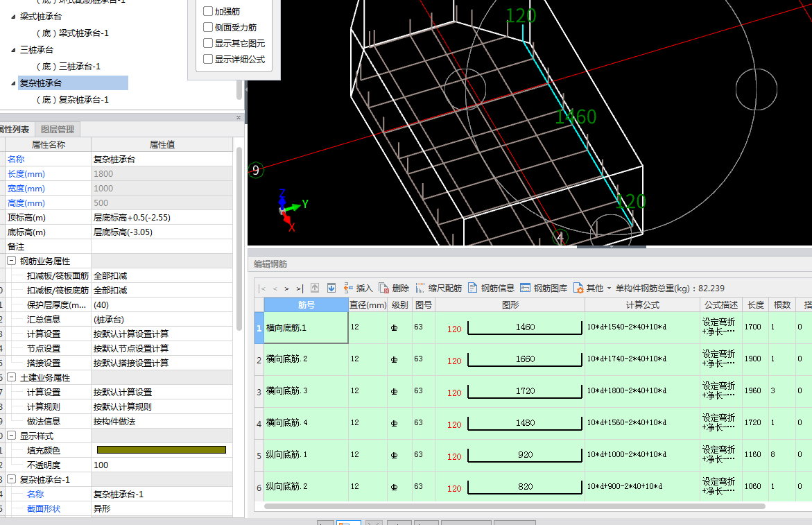The height and width of the screenshot is (525, 812).
Task: Click 做法信息 value 按构件做法
Action: coord(162,422)
